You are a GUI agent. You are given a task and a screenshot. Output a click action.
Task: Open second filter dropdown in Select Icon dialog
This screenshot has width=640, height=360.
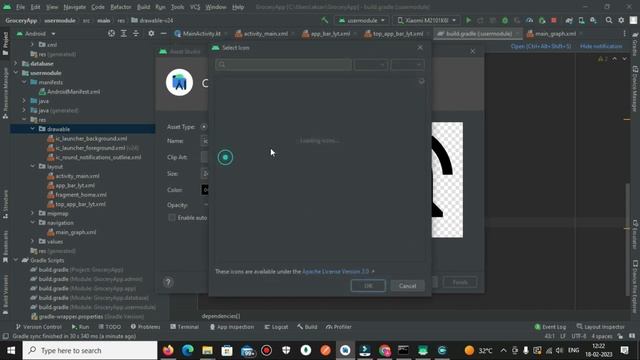coord(407,64)
